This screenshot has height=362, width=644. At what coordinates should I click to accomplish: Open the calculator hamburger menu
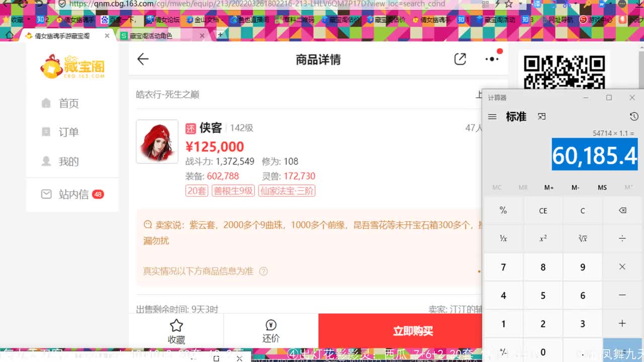493,117
